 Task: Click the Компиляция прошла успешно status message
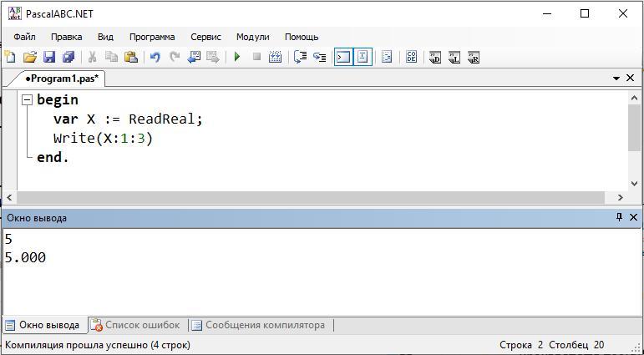coord(98,345)
